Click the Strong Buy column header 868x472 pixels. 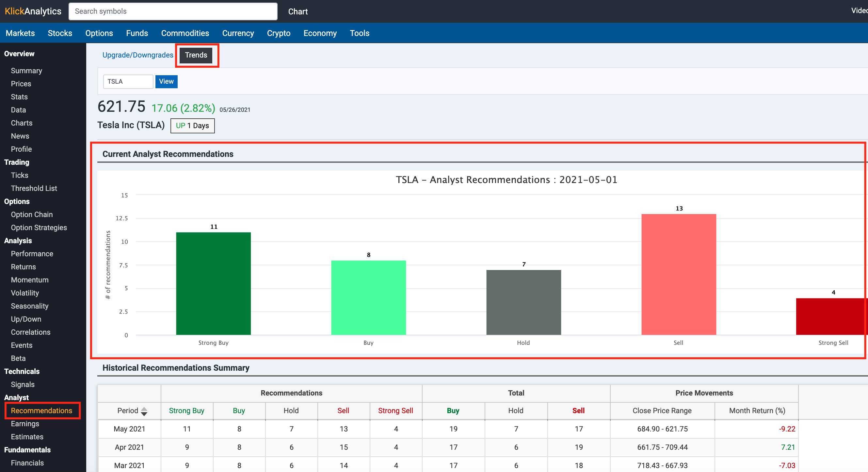tap(187, 411)
